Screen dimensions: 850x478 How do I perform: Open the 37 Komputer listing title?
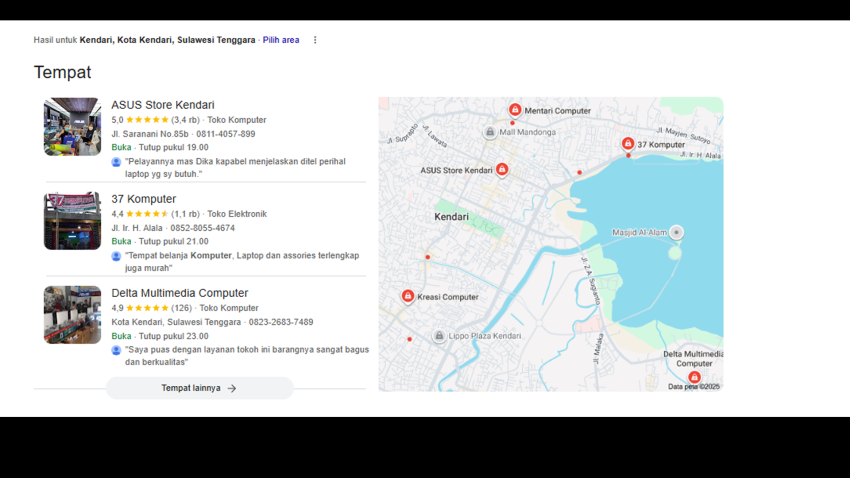coord(144,199)
